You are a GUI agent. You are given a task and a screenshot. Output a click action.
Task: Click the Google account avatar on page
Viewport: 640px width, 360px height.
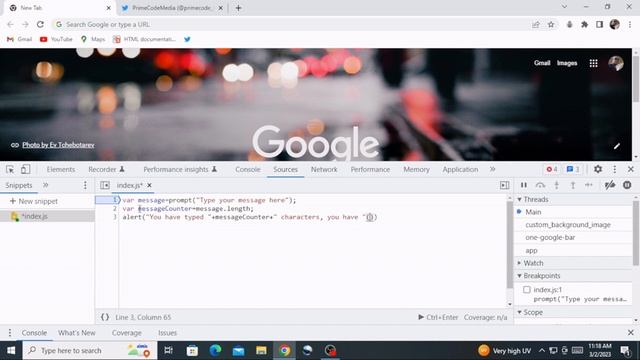[616, 63]
